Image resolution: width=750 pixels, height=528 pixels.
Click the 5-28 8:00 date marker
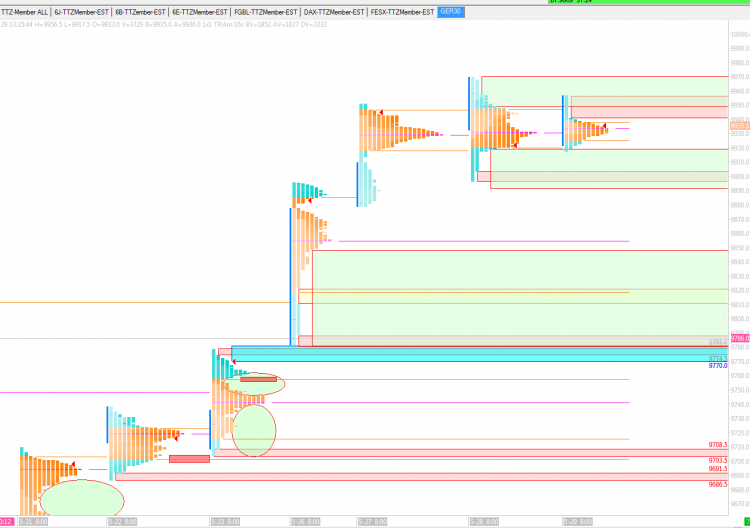click(484, 522)
